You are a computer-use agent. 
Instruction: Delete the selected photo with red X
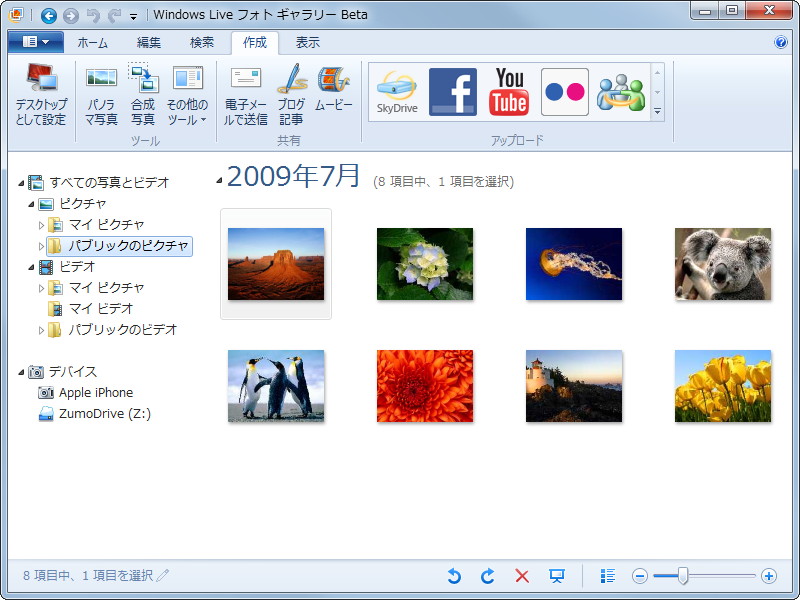click(522, 576)
